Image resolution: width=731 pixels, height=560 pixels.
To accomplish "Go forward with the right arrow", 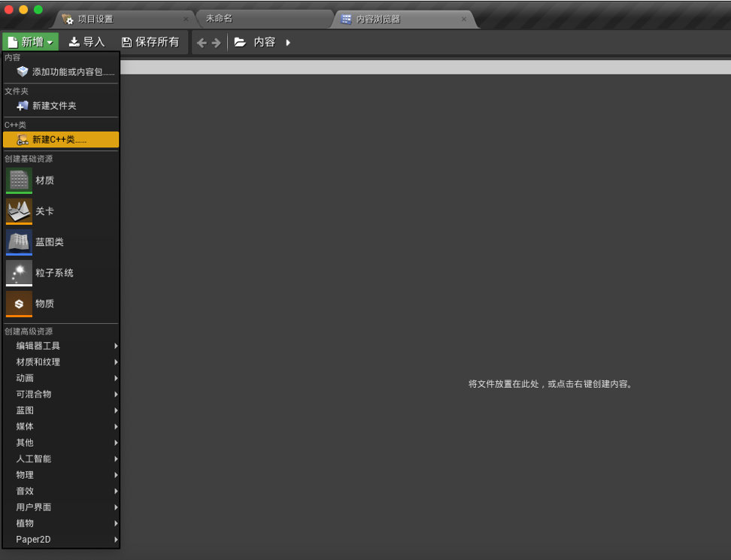I will tap(216, 43).
